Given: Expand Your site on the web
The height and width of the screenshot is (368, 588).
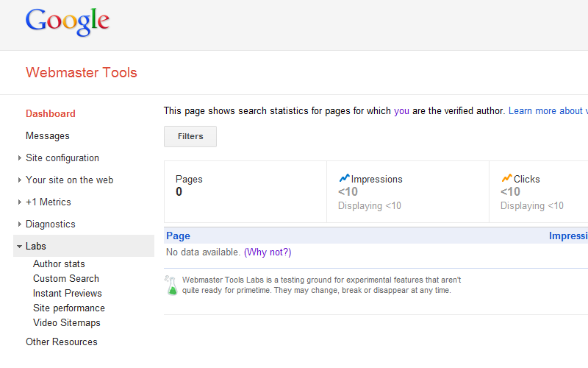Looking at the screenshot, I should pyautogui.click(x=69, y=180).
